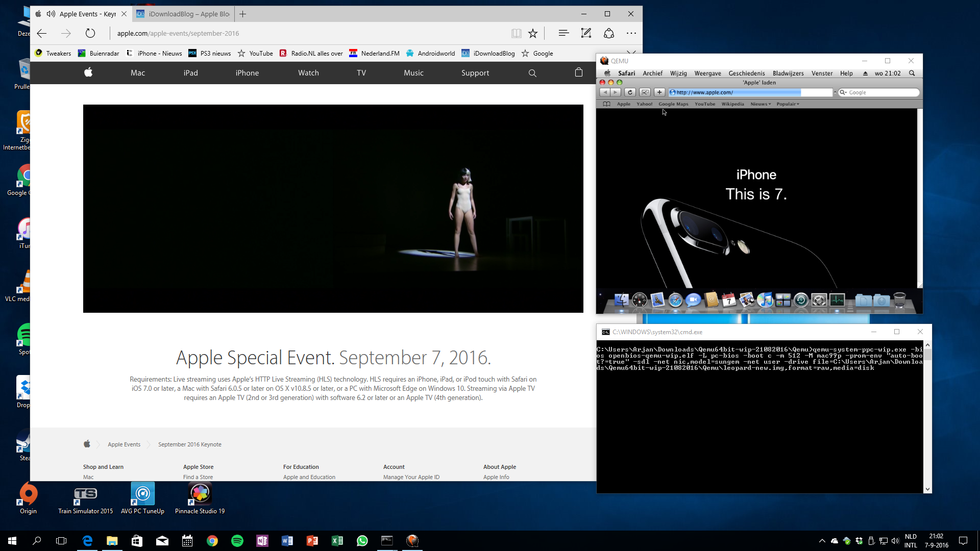Show hidden icons in the Windows tray
The height and width of the screenshot is (551, 980).
click(822, 541)
